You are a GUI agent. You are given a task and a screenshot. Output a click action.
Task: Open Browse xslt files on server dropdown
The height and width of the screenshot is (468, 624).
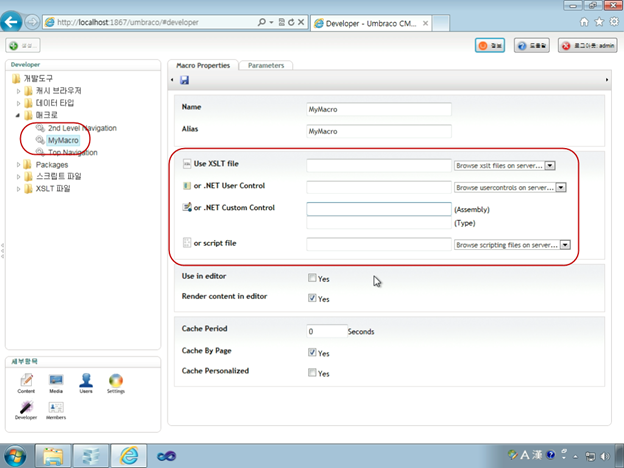[x=505, y=166]
